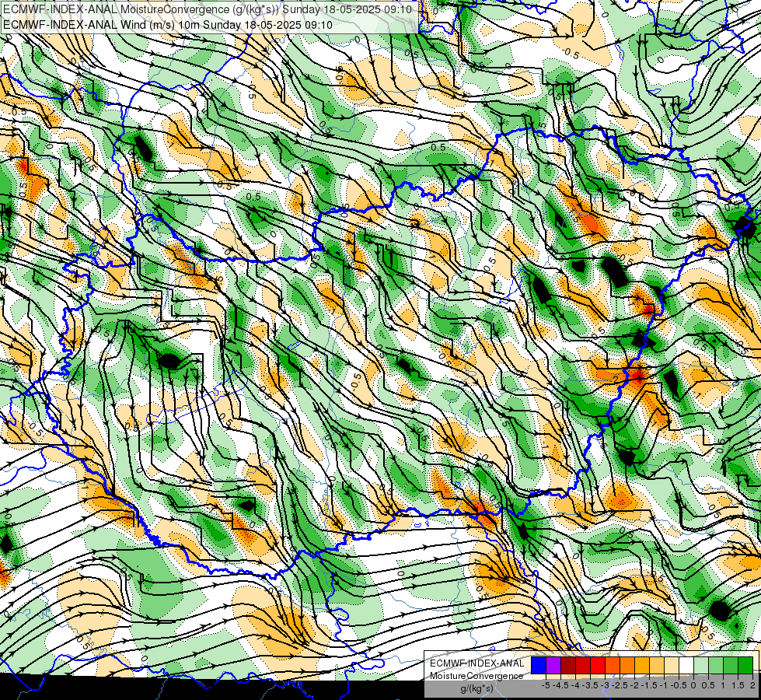
Task: Click the legend's MoistureConvergence label
Action: point(476,676)
